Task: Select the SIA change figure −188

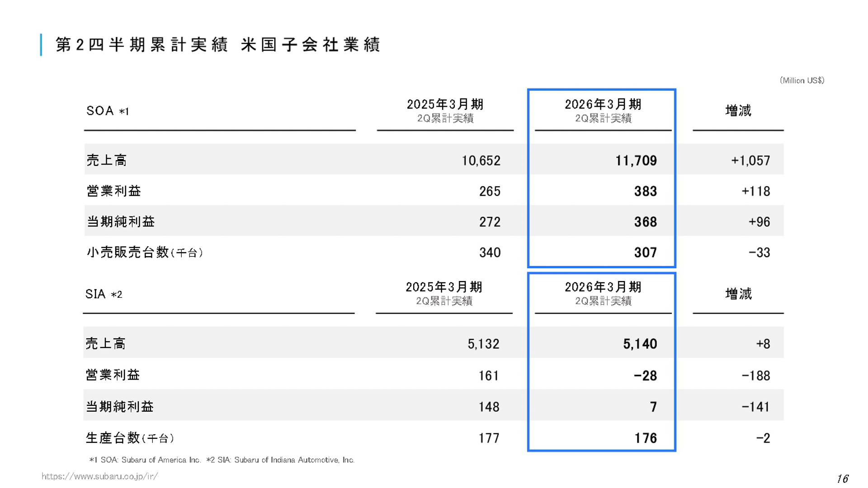Action: 756,375
